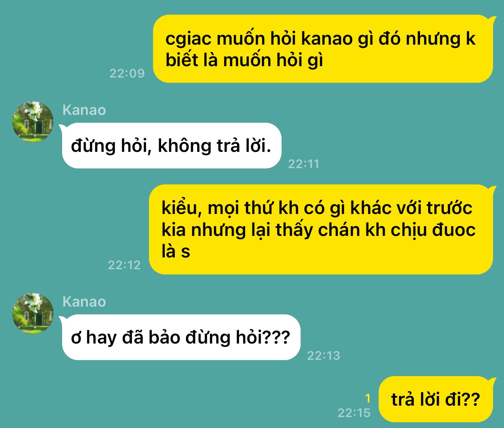Image resolution: width=504 pixels, height=428 pixels.
Task: Open Kanao's avatar above the 'đừng hỏi, không trả lời' message
Action: pyautogui.click(x=33, y=121)
